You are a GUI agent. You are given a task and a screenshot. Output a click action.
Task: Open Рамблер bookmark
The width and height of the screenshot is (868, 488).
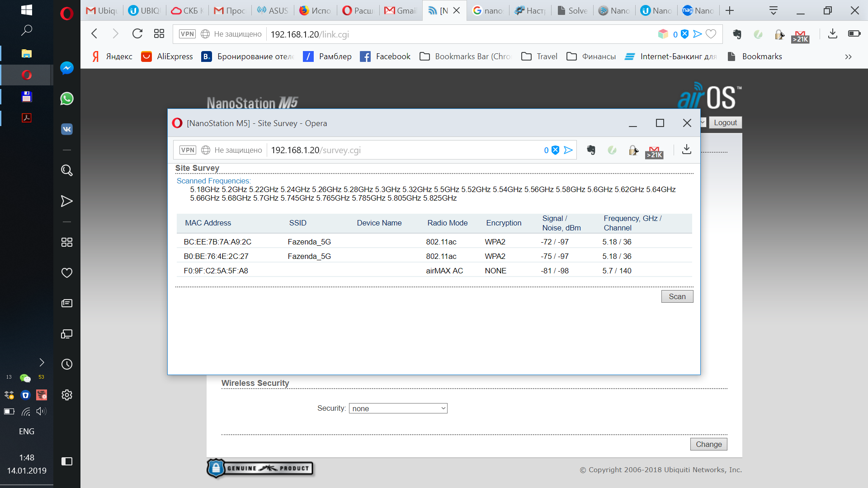(328, 56)
